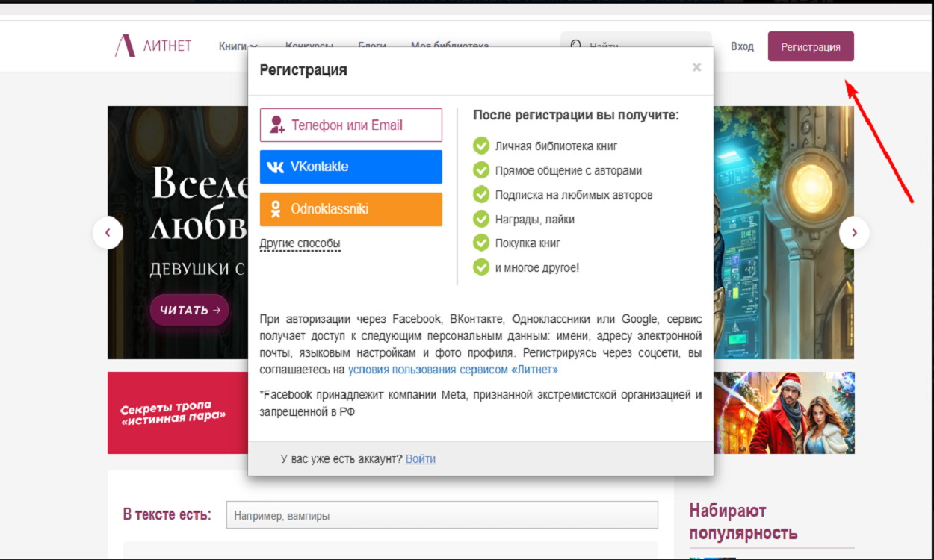Screen dimensions: 934x560
Task: Show other registration methods (Другие способы)
Action: 300,243
